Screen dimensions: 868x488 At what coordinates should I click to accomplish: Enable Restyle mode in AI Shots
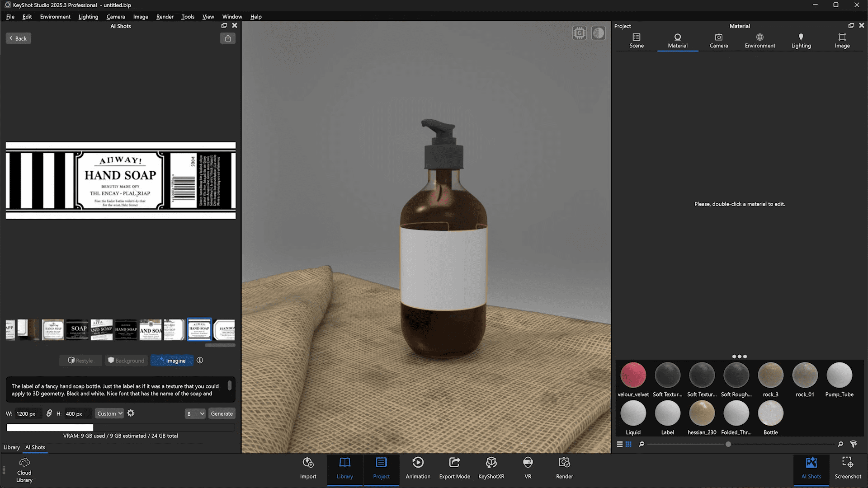pyautogui.click(x=80, y=360)
